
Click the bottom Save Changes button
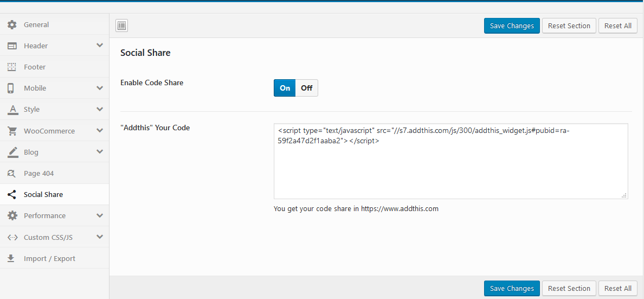512,288
